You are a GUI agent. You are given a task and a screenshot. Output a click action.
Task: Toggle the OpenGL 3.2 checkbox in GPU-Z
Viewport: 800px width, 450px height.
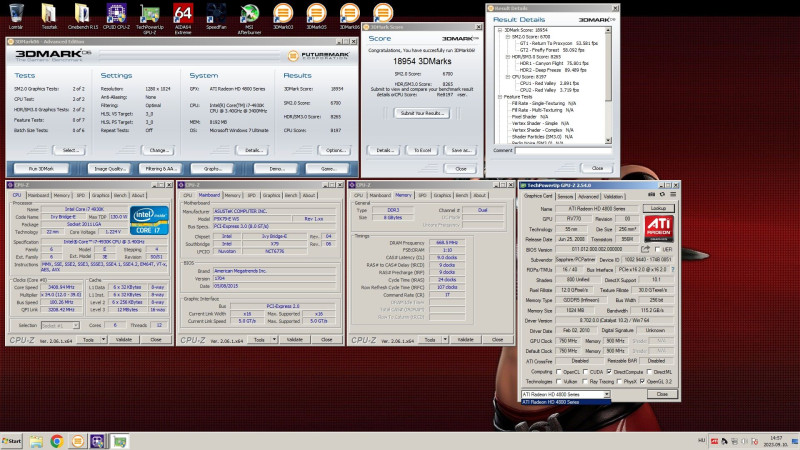[x=642, y=381]
